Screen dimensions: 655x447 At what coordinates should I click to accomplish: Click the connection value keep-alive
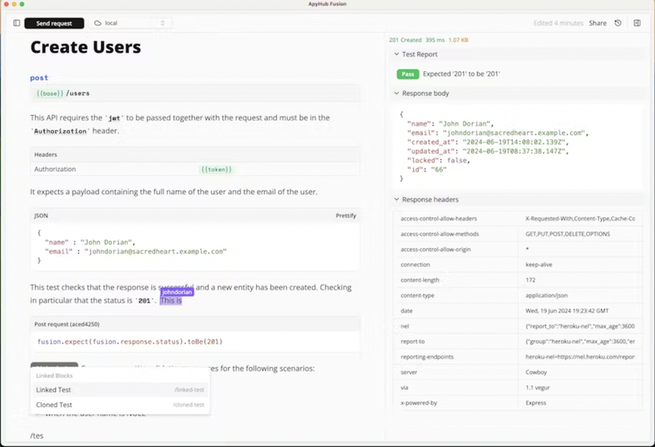(x=538, y=265)
